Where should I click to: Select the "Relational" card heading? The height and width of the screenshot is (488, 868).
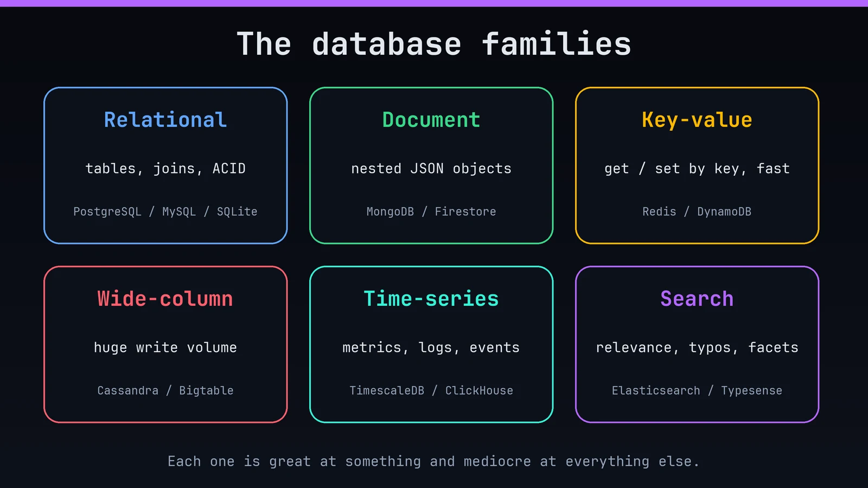click(165, 120)
